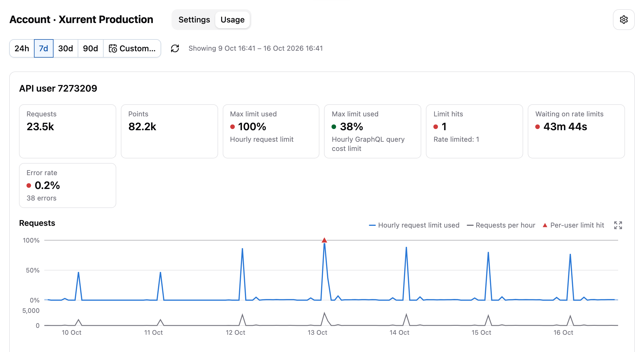Viewport: 644px width, 352px height.
Task: Select the 90d time range
Action: [x=91, y=48]
